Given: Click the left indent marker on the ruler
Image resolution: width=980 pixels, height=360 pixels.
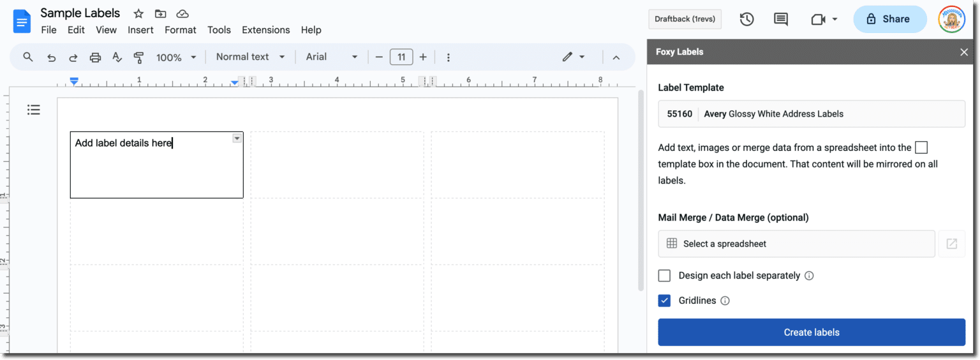Looking at the screenshot, I should (74, 82).
